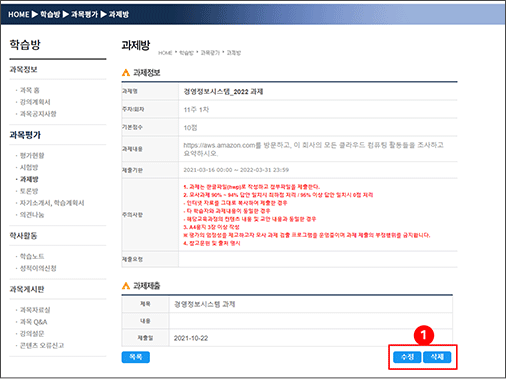Click the aws.amazon.com assignment description text
The image size is (506, 379).
313,149
